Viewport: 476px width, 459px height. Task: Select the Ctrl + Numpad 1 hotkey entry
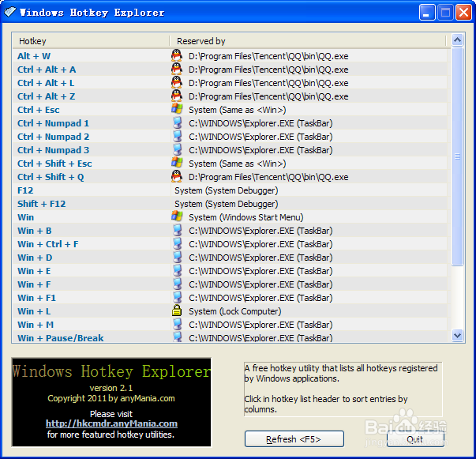(53, 123)
